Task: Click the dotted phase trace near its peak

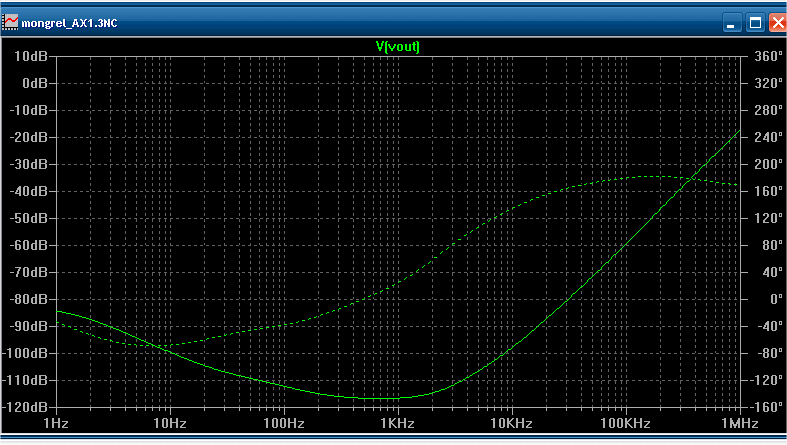Action: 650,177
